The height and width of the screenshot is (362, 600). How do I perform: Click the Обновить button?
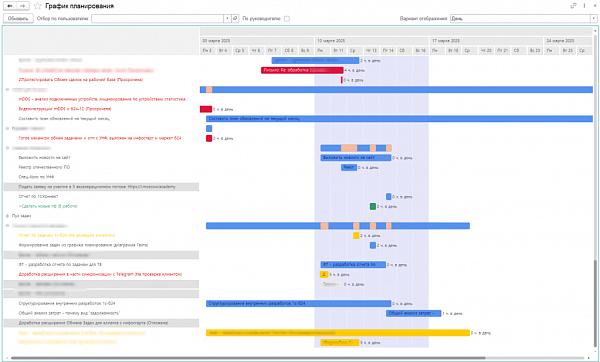18,18
